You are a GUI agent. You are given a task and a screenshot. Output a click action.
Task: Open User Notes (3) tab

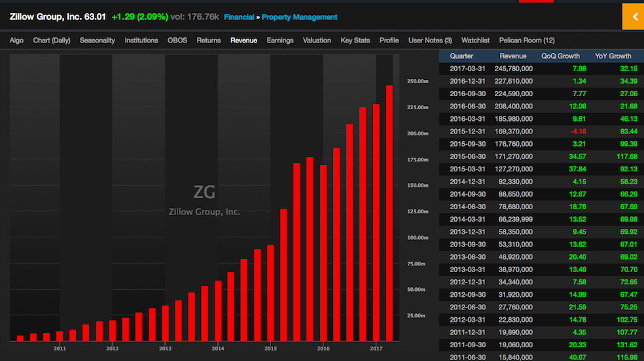tap(430, 40)
